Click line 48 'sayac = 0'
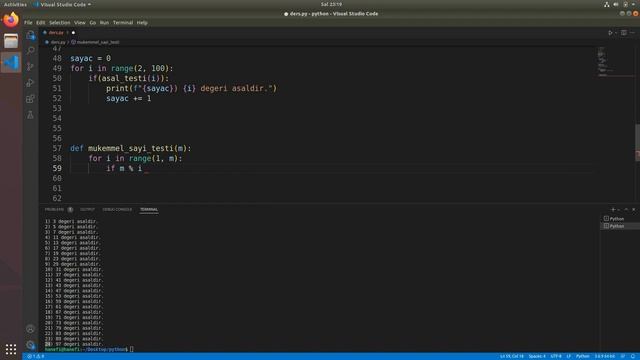The image size is (640, 360). click(91, 58)
